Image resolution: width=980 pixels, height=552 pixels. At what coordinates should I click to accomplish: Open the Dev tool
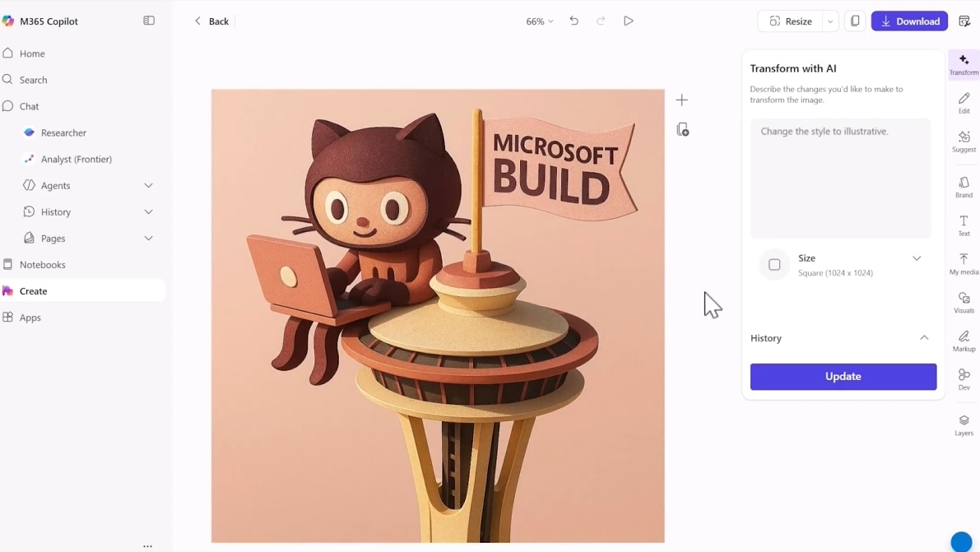tap(964, 379)
